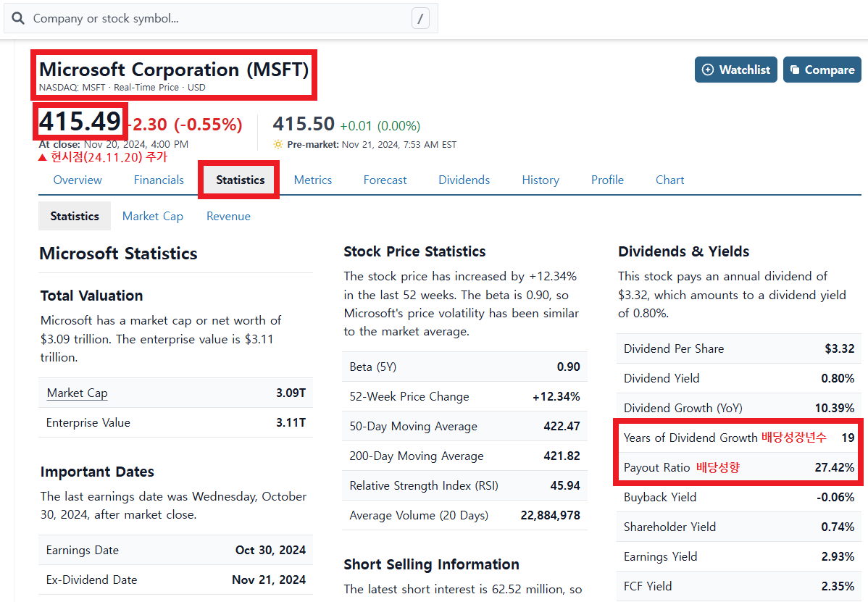Click the copy icon on Compare button

(x=794, y=70)
